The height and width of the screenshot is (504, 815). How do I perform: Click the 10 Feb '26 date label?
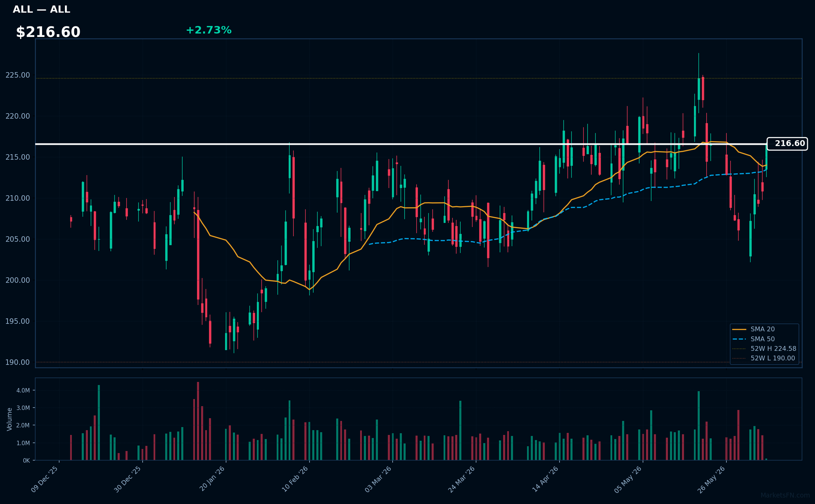pyautogui.click(x=295, y=479)
